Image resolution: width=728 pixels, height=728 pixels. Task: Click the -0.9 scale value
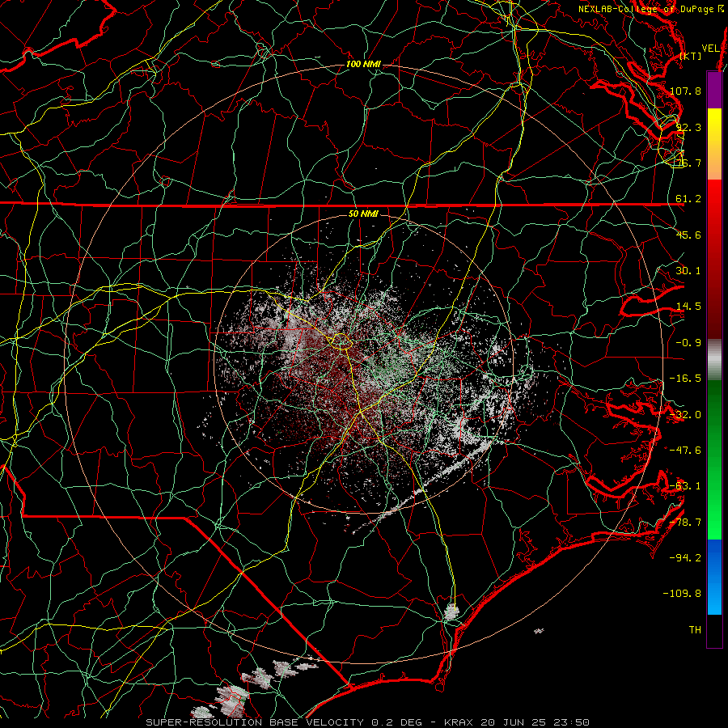point(688,343)
